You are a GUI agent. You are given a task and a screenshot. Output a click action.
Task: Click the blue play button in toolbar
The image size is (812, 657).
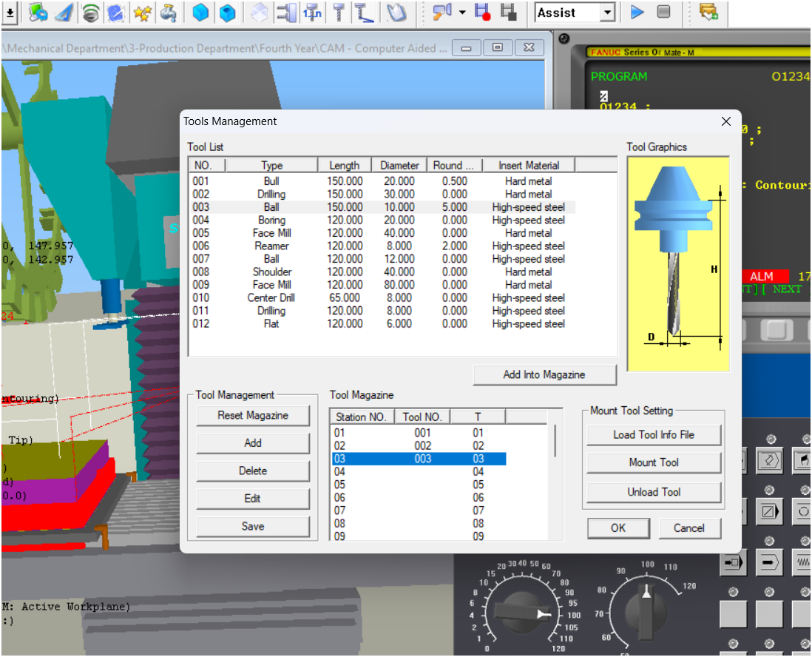tap(637, 13)
